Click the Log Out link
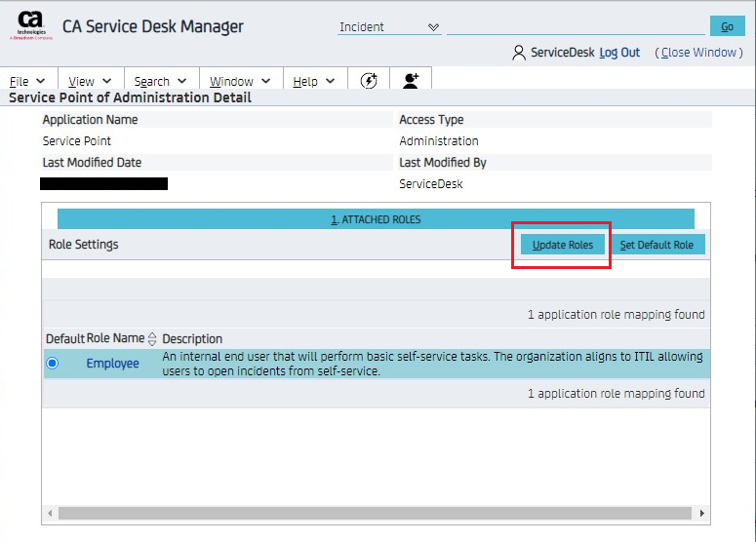The width and height of the screenshot is (756, 542). click(x=619, y=53)
